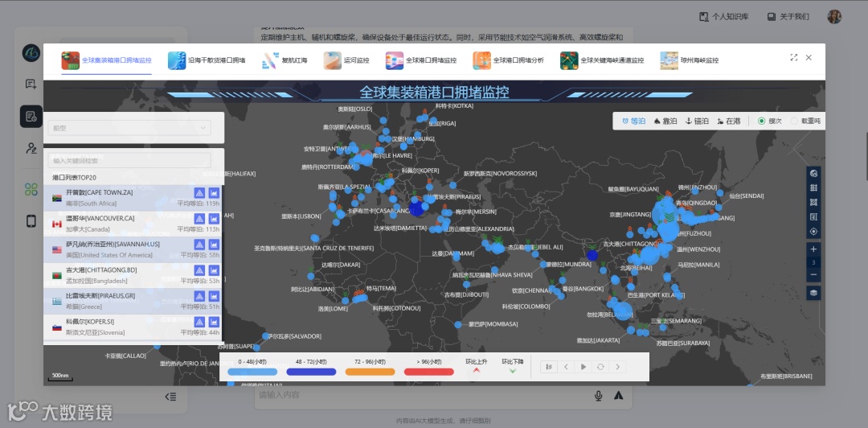The height and width of the screenshot is (428, 868).
Task: Switch to 运河监控 tab
Action: coord(346,60)
